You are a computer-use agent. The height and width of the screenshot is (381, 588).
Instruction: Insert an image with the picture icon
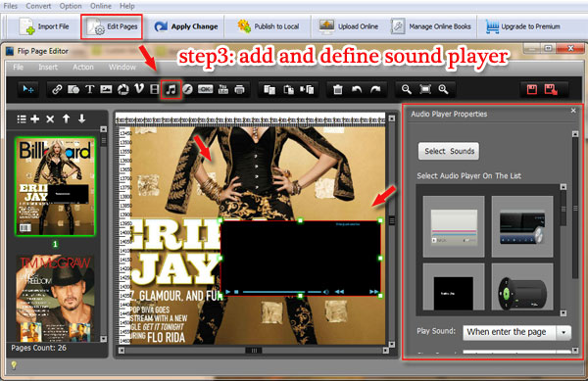coord(106,89)
